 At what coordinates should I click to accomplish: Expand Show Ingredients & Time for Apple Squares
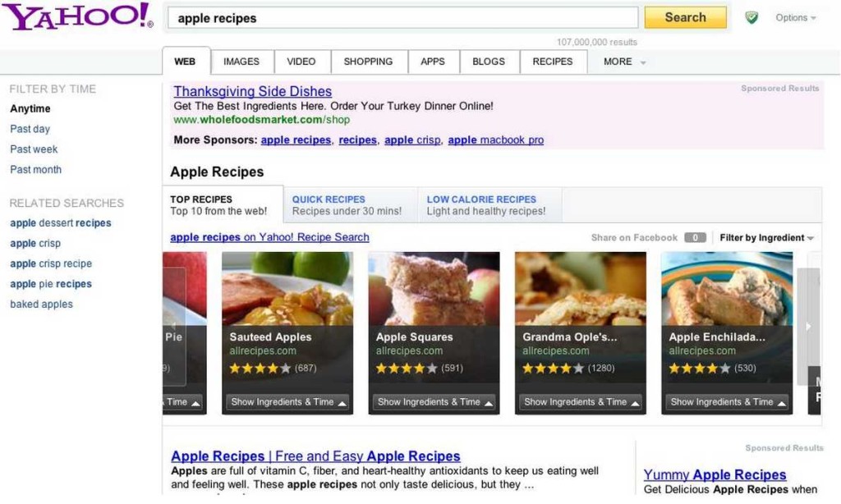[x=434, y=402]
